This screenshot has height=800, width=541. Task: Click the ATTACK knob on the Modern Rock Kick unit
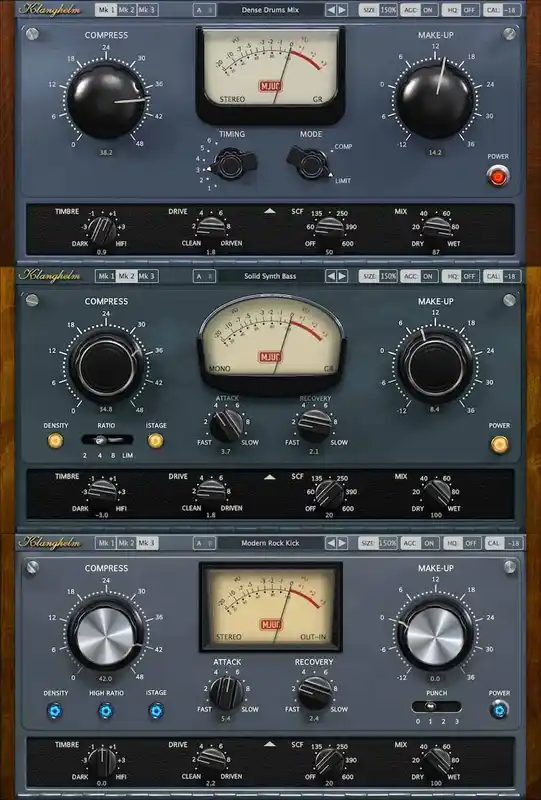[227, 693]
